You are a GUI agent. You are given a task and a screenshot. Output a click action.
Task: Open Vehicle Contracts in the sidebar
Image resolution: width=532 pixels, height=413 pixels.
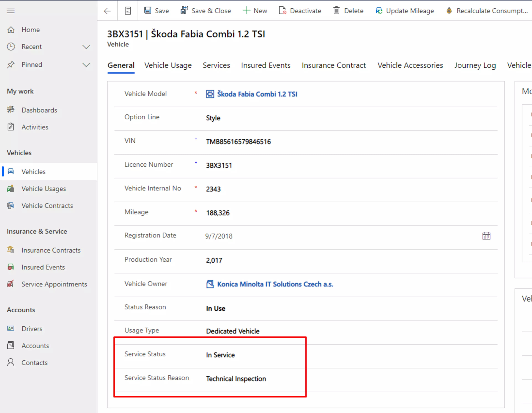tap(48, 206)
